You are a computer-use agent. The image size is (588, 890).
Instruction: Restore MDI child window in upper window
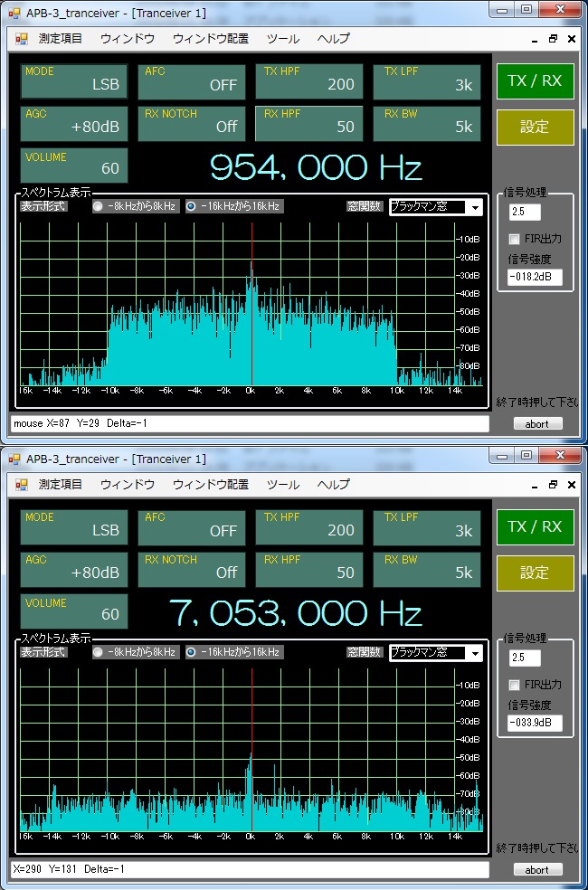point(553,39)
